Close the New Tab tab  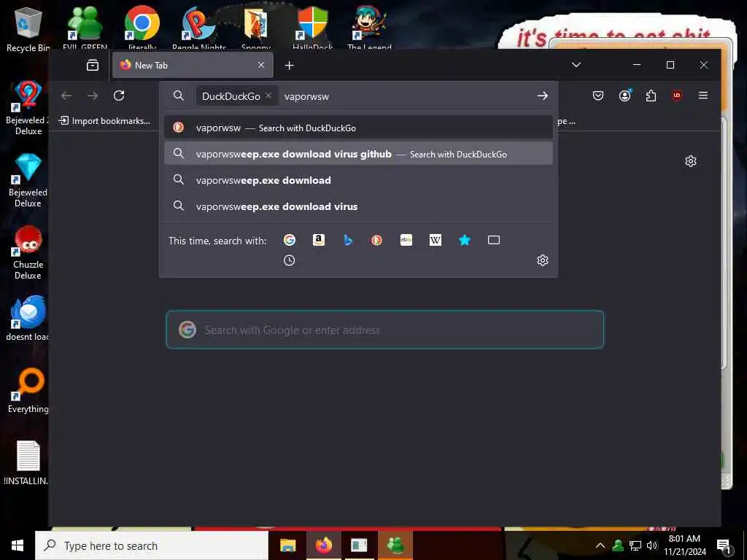pyautogui.click(x=260, y=65)
